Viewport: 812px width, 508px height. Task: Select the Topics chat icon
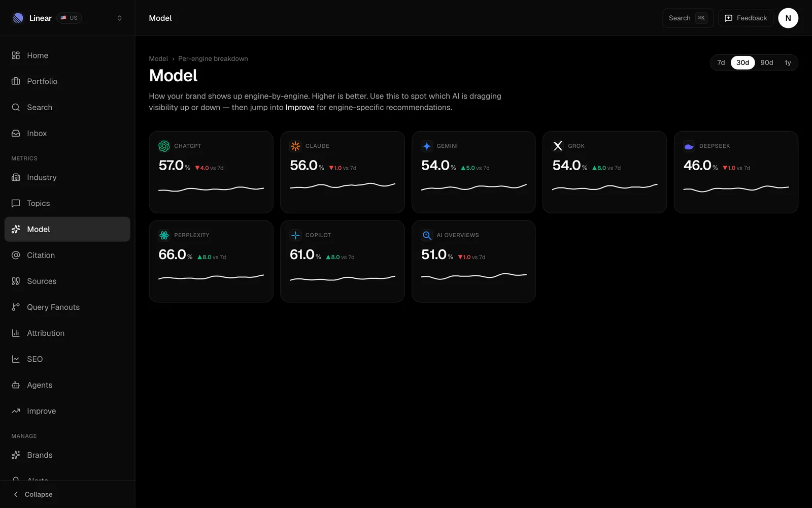(x=16, y=203)
